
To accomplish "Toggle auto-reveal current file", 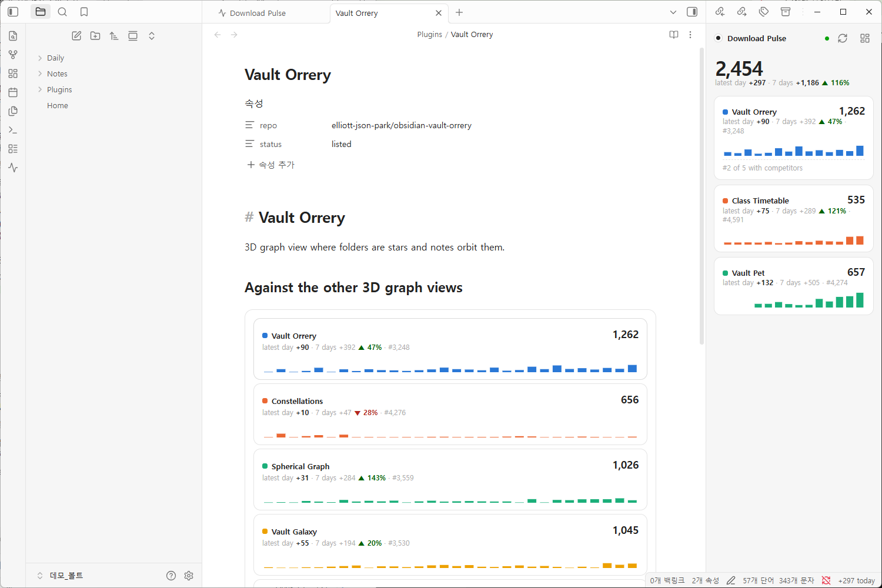I will click(x=133, y=36).
